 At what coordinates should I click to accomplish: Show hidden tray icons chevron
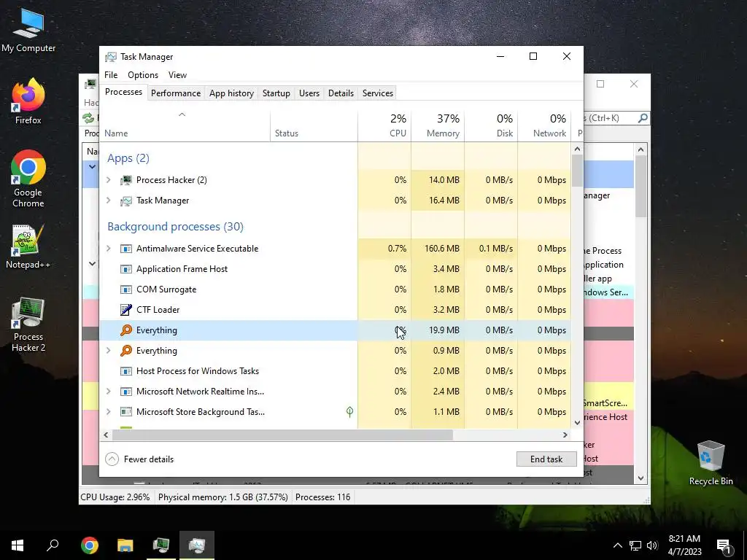(617, 545)
